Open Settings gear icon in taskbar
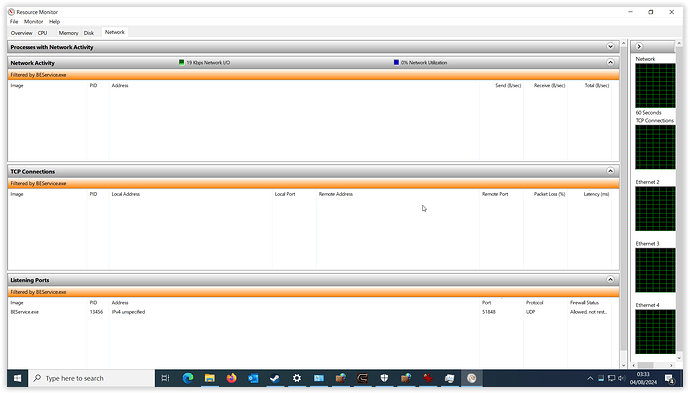 tap(297, 378)
